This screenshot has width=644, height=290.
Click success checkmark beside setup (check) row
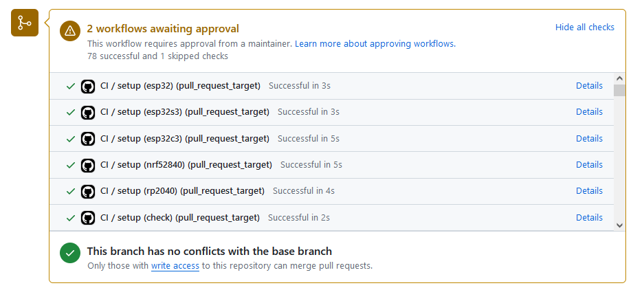click(x=70, y=218)
